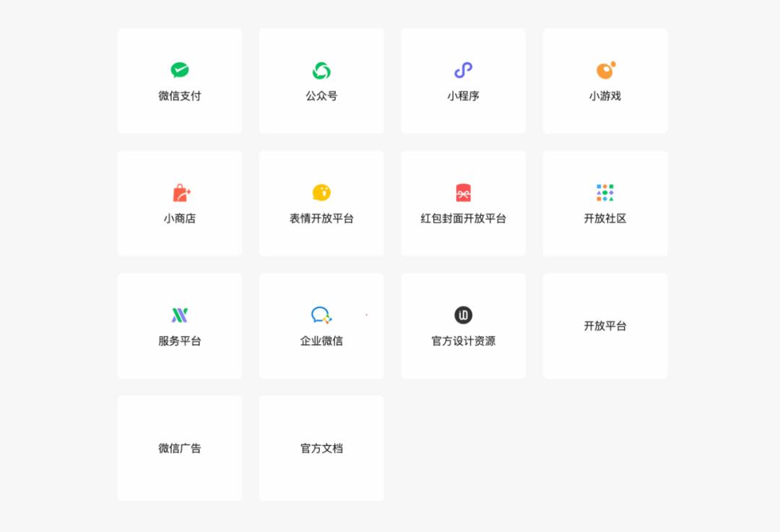Open the 表情开放平台 emoji icon

pos(321,193)
